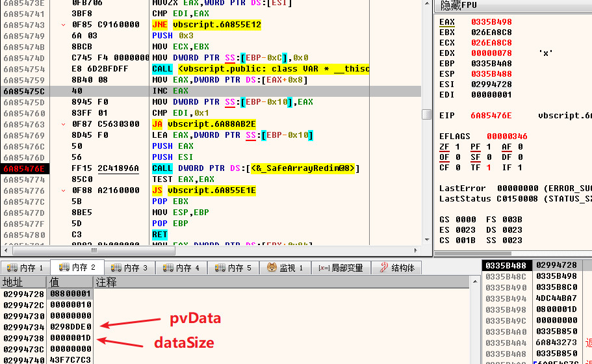The width and height of the screenshot is (592, 364).
Task: Select dump value 43F7C7C3 at 02994740
Action: coord(70,360)
